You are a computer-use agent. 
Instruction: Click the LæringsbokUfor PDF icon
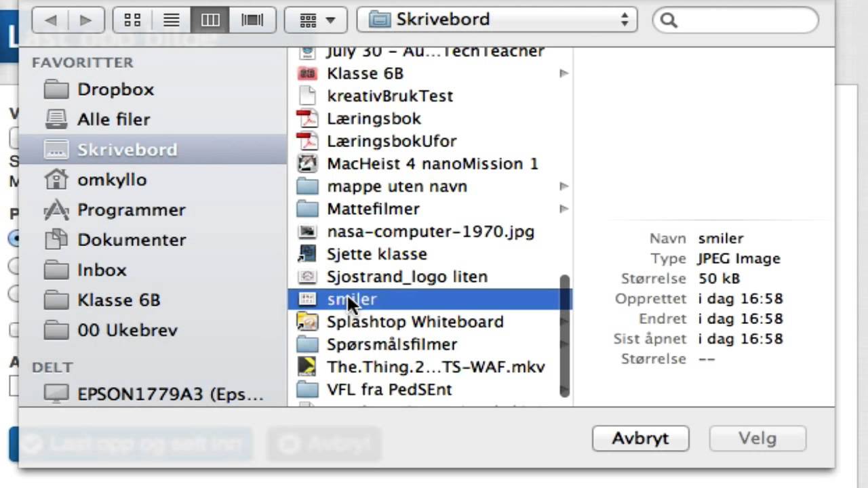(x=308, y=141)
